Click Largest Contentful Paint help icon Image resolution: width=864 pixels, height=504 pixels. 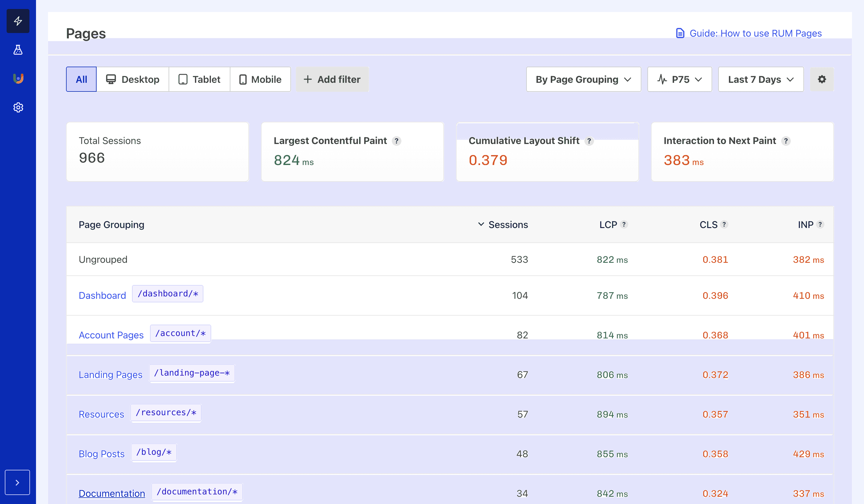click(396, 141)
